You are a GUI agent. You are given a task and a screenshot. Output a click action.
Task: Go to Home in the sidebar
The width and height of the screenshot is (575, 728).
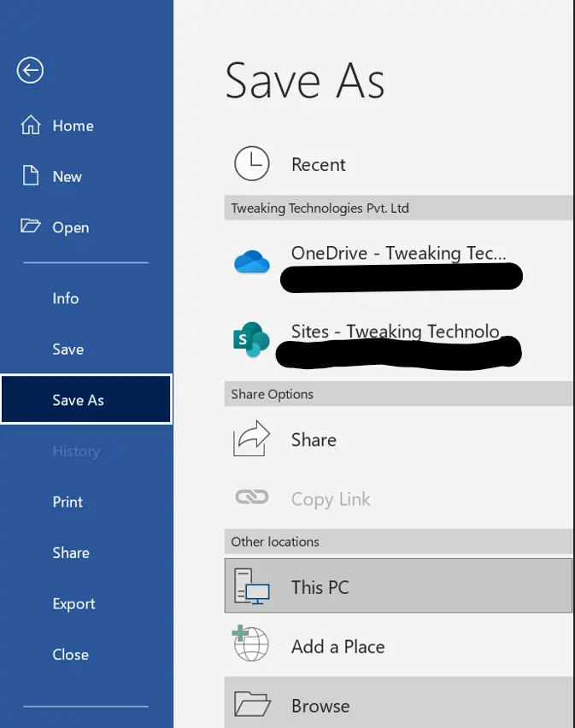[86, 126]
